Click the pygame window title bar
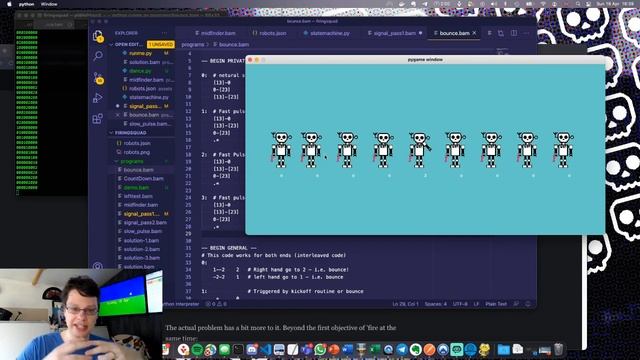This screenshot has width=640, height=360. (x=425, y=60)
